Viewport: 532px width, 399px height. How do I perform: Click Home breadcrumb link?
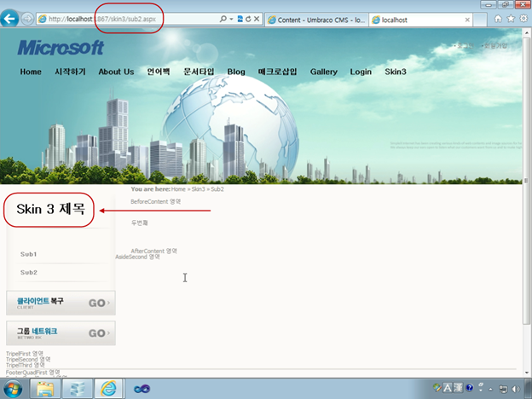(x=178, y=189)
